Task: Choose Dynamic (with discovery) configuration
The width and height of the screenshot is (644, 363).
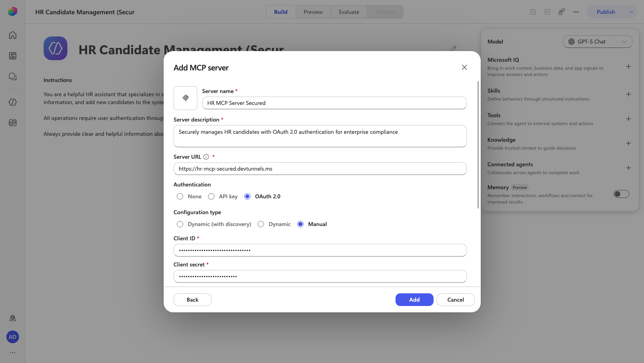Action: (180, 224)
